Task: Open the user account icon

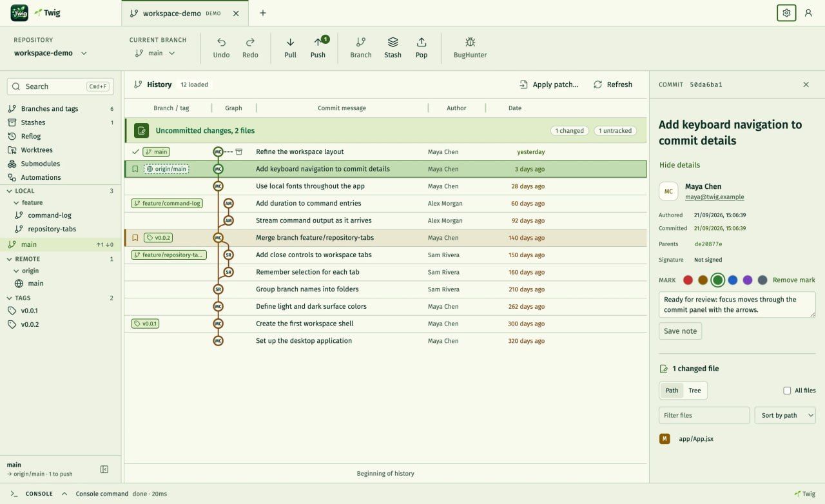Action: (x=808, y=13)
